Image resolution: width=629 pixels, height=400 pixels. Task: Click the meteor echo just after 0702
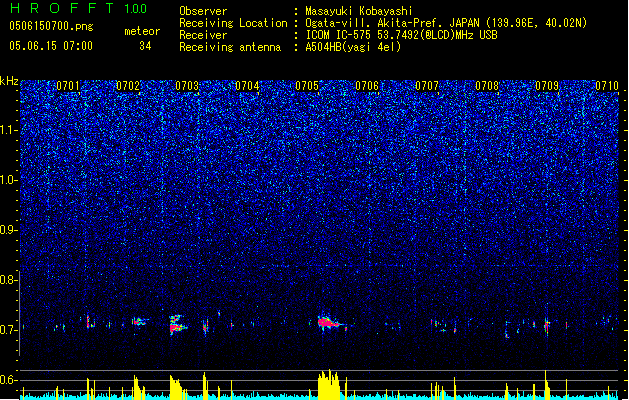click(140, 321)
